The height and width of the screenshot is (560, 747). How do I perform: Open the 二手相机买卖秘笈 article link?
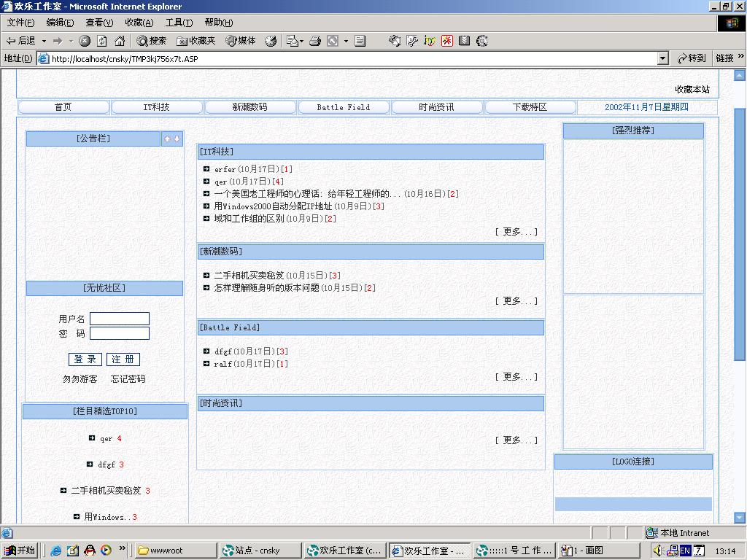[248, 276]
